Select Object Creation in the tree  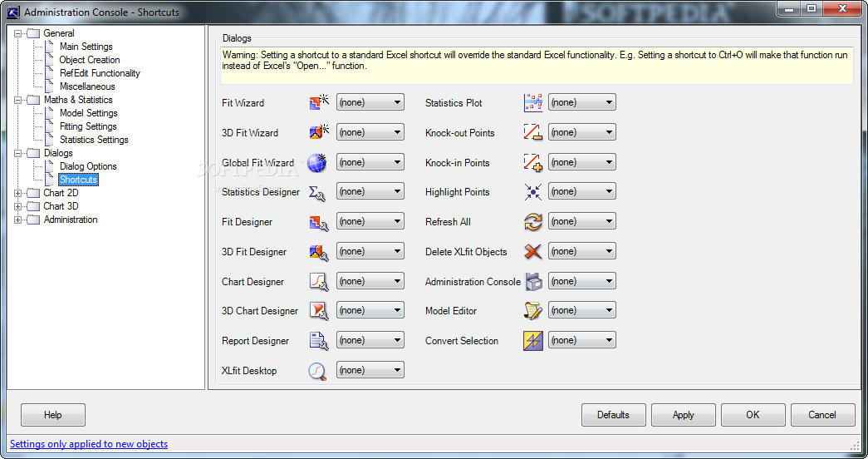pyautogui.click(x=90, y=60)
